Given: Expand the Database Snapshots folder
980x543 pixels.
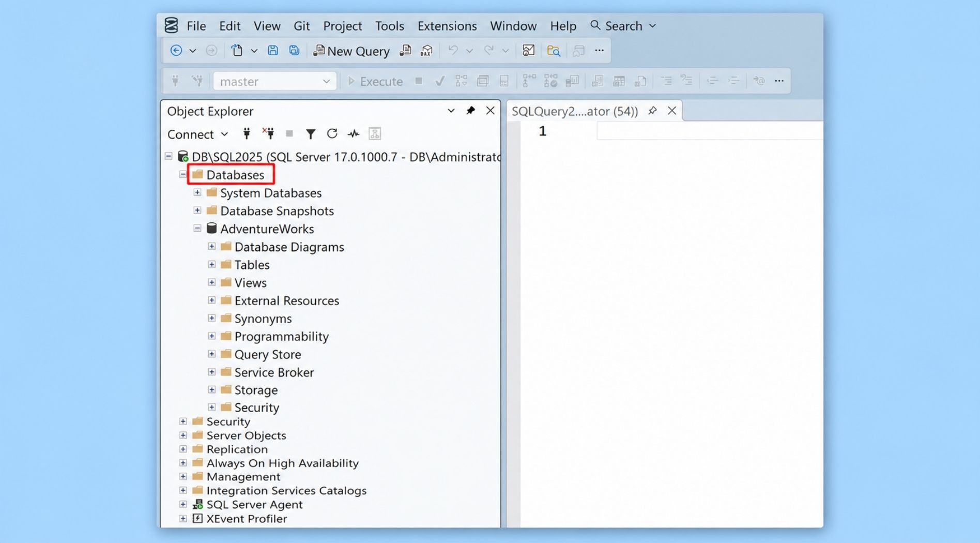Looking at the screenshot, I should tap(197, 210).
